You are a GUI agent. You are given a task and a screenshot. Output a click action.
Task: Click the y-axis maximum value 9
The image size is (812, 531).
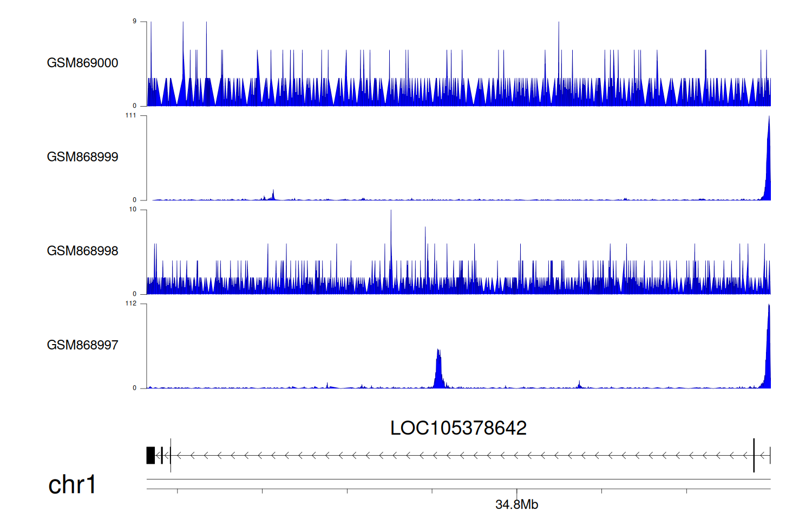point(134,21)
